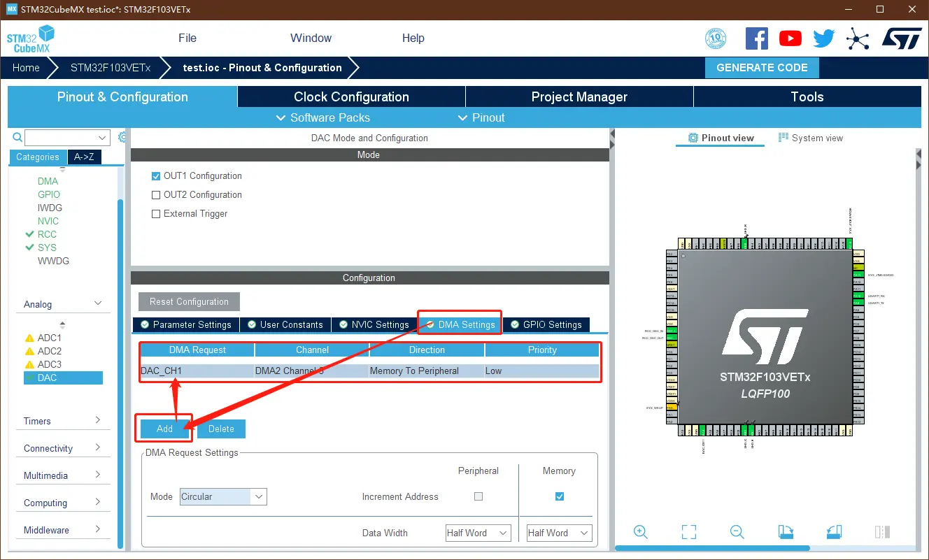Zoom in on the pinout view

point(640,532)
